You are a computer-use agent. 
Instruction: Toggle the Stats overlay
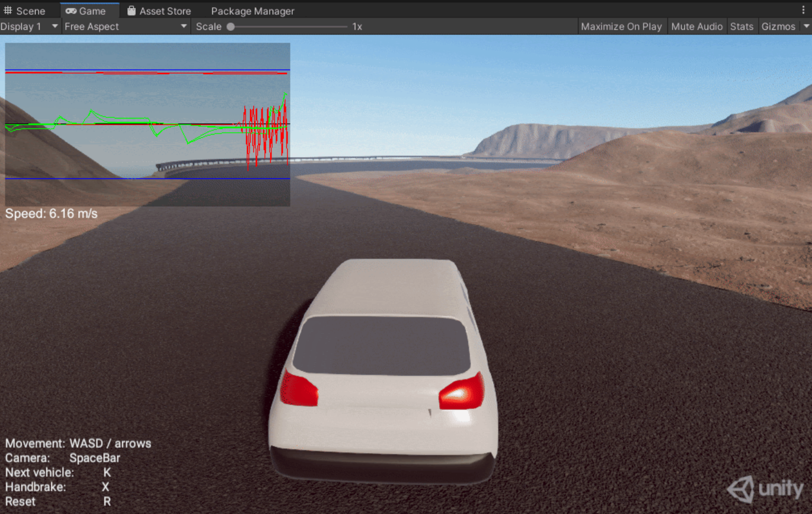pos(741,27)
